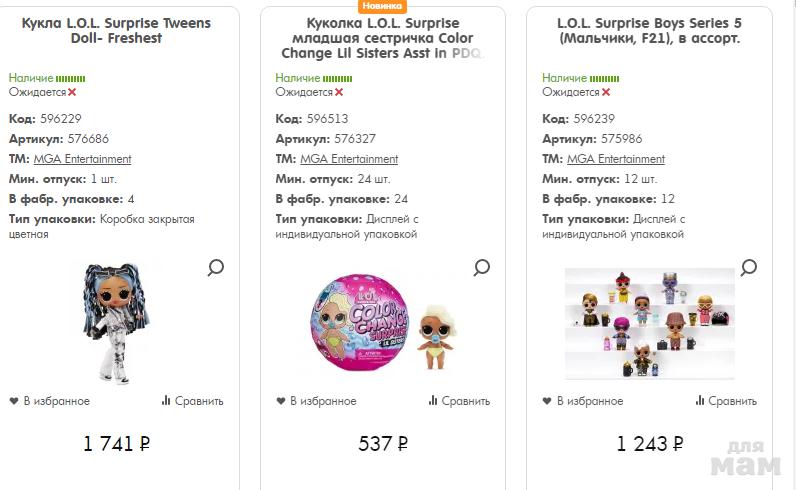Open Color Change Lil Sisters product title
This screenshot has width=796, height=490.
click(385, 38)
